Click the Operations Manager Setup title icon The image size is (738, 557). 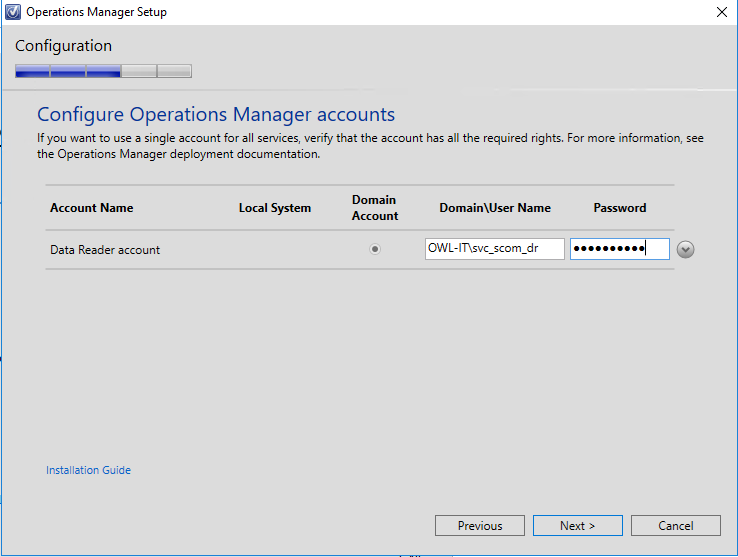(x=13, y=12)
